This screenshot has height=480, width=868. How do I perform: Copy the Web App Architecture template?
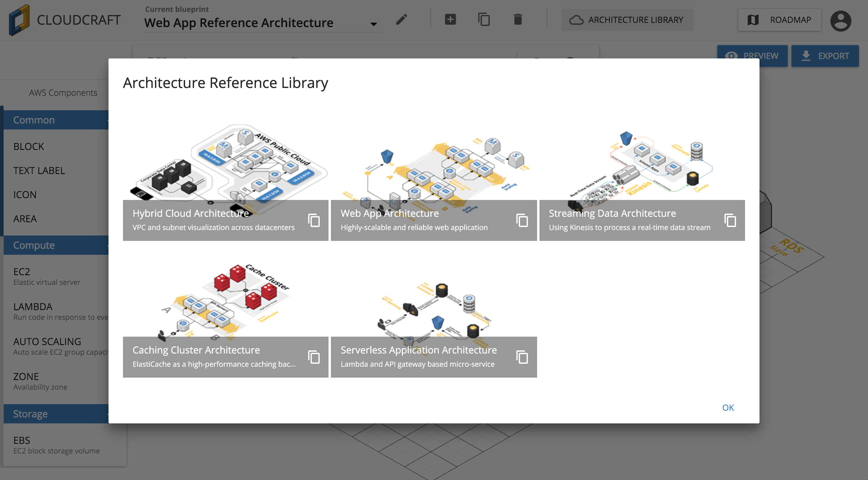[522, 220]
